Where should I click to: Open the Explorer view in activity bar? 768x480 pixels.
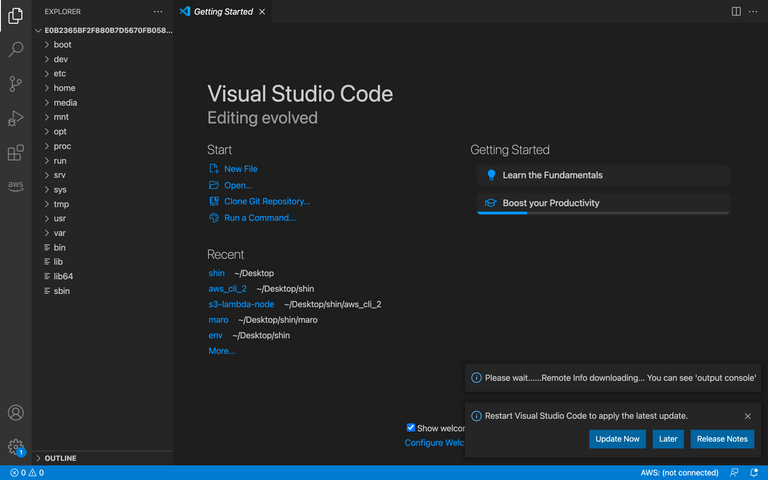click(x=15, y=16)
